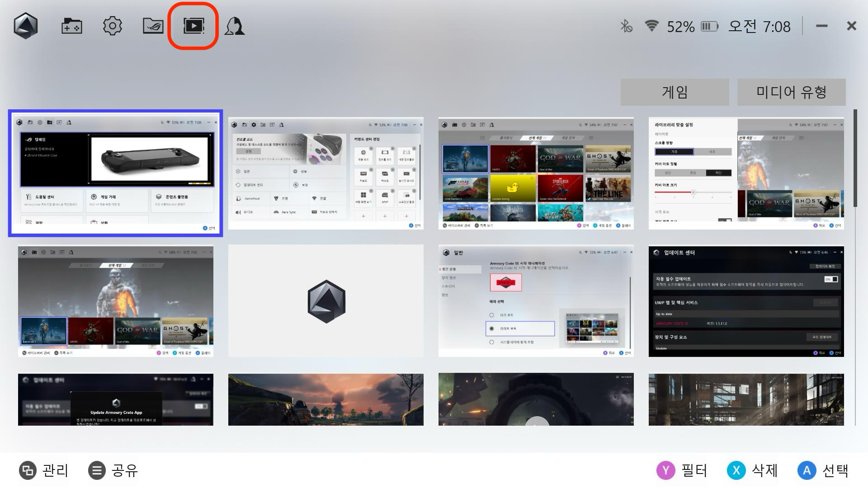
Task: Click the gallery vertical scrollbar
Action: pyautogui.click(x=855, y=158)
